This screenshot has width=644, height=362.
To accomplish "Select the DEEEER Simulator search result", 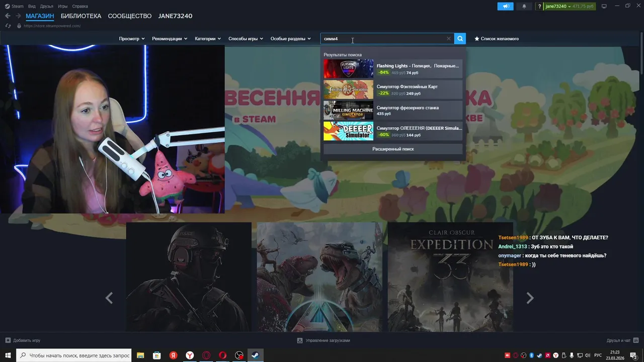I will pos(393,131).
